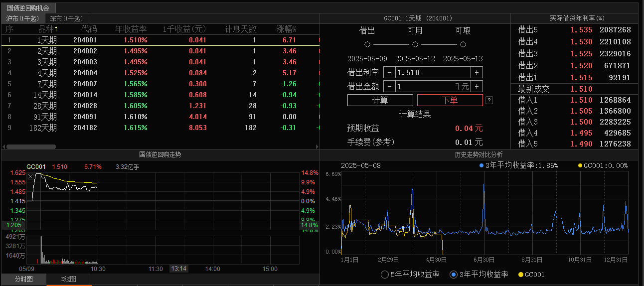Select the 28天期 204028 row
The height and width of the screenshot is (286, 644).
point(160,106)
